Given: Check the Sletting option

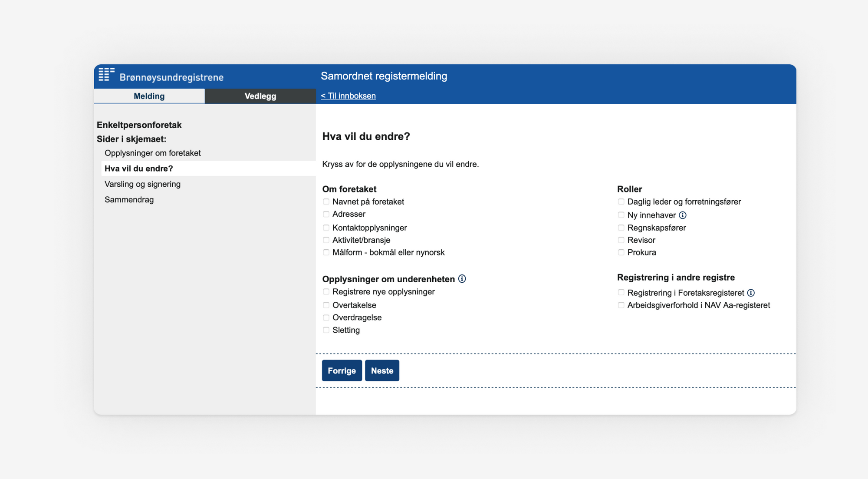Looking at the screenshot, I should click(x=326, y=330).
